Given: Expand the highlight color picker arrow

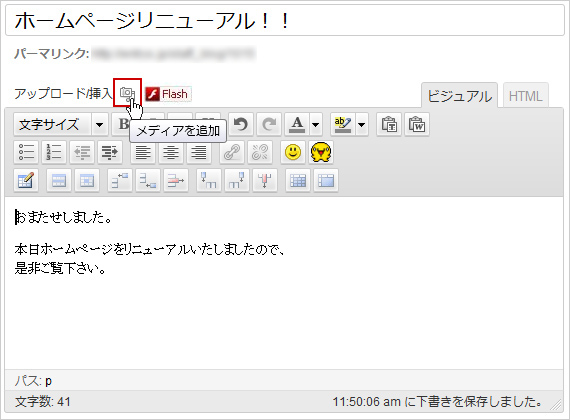Looking at the screenshot, I should [361, 125].
